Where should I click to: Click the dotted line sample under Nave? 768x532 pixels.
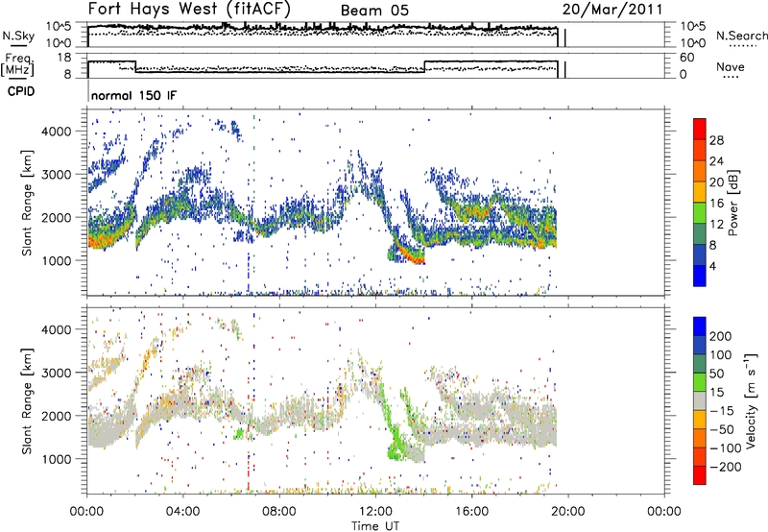[x=730, y=78]
